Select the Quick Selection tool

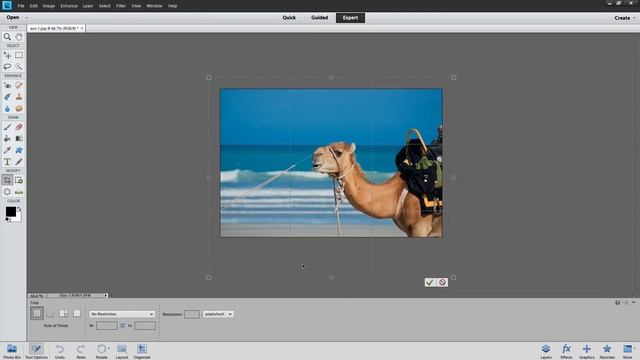point(19,67)
